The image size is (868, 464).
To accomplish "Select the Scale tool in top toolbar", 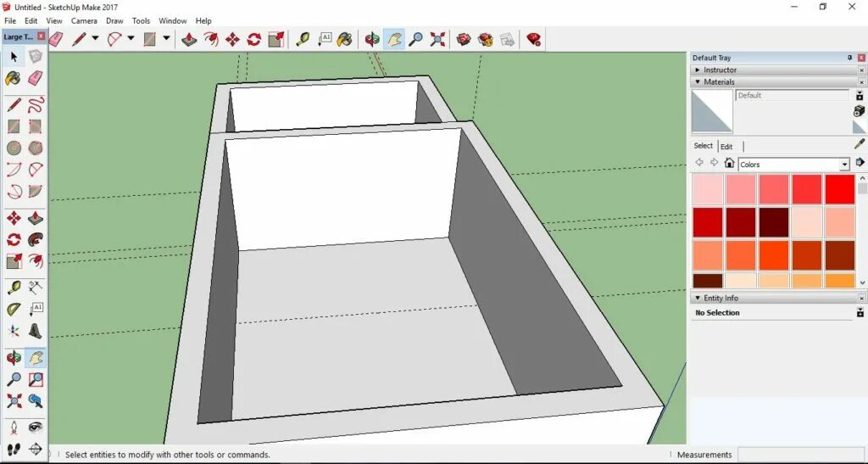I will click(275, 39).
